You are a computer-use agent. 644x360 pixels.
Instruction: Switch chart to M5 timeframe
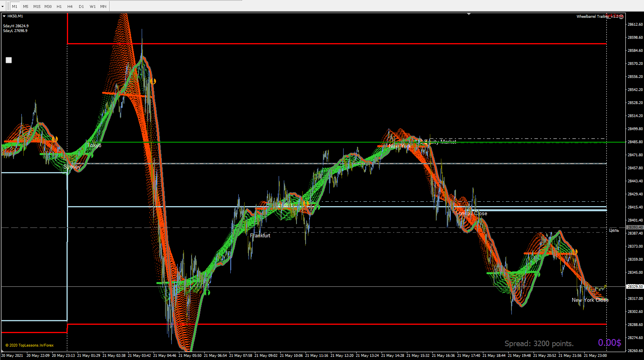click(26, 6)
